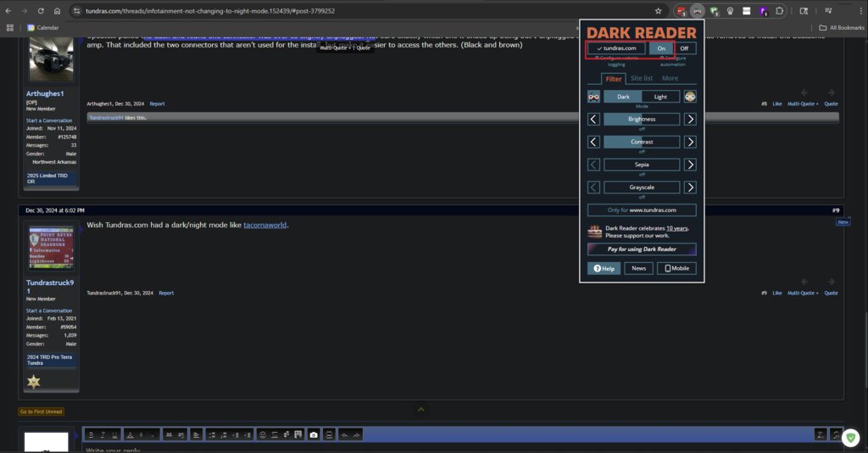Click 'Go to First Unread' button
868x453 pixels.
[x=41, y=411]
